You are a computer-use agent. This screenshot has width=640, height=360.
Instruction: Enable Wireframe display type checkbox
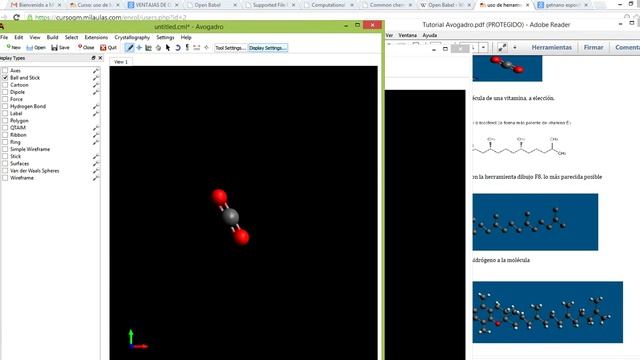[5, 178]
